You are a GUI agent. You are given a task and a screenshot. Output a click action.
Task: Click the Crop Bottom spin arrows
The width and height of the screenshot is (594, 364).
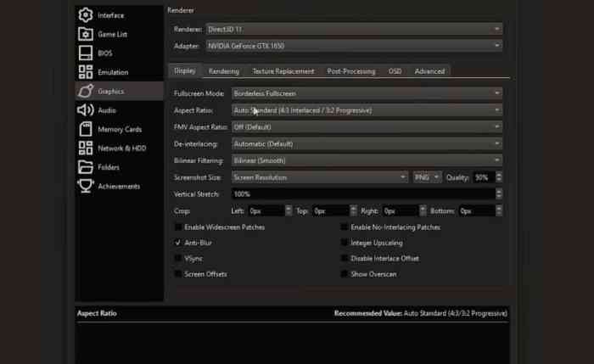pyautogui.click(x=499, y=210)
